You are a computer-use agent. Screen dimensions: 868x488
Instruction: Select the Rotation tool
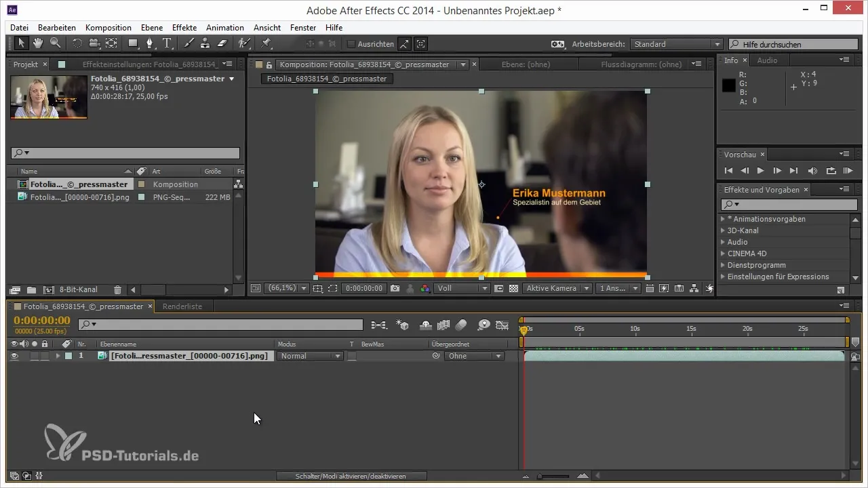coord(77,43)
